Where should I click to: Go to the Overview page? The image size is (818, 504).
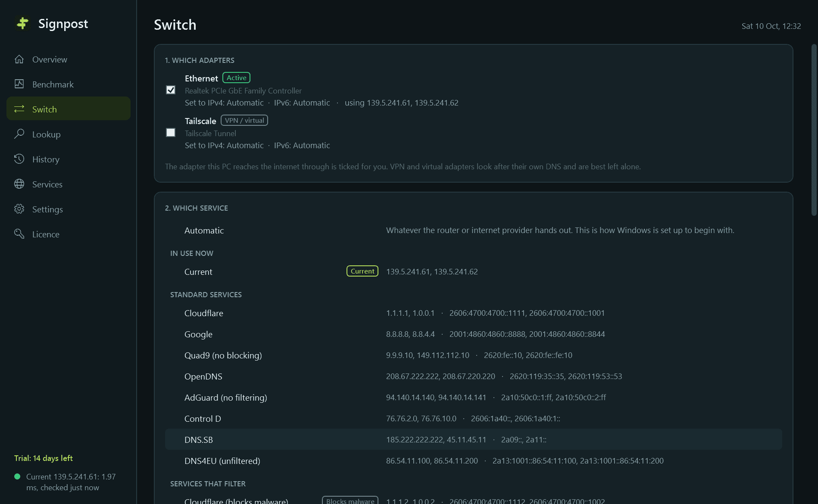[x=69, y=59]
